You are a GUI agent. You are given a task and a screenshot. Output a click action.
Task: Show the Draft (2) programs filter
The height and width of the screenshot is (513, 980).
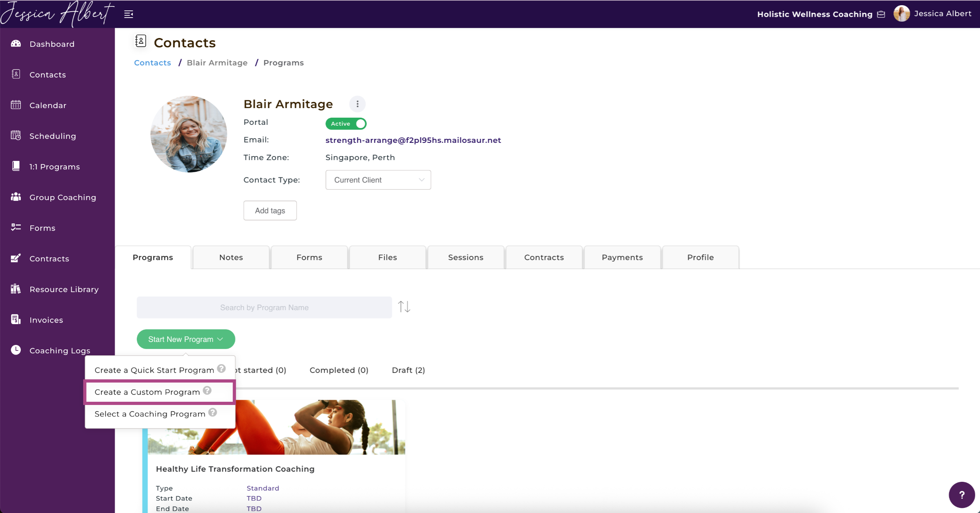(409, 370)
